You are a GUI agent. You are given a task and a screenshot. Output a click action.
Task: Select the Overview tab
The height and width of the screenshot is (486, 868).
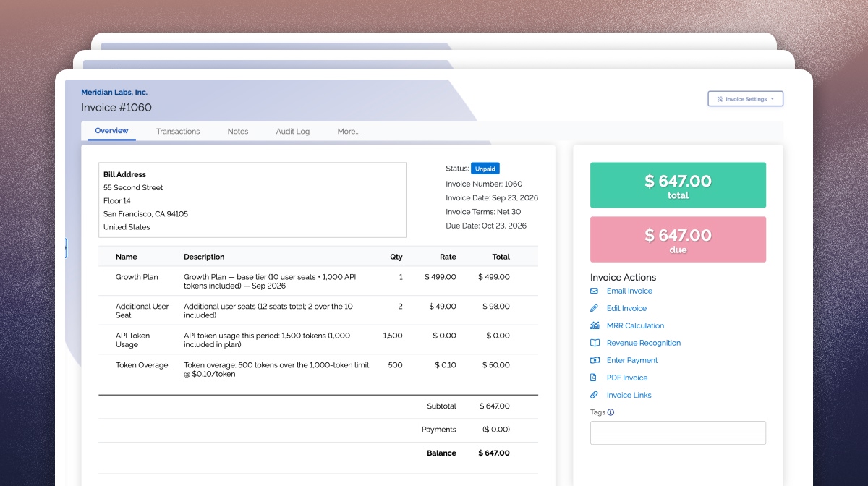111,131
